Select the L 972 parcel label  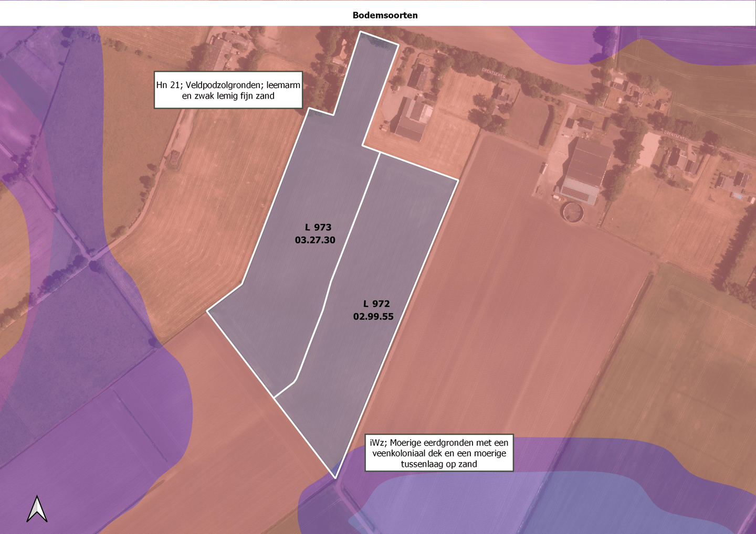point(376,304)
